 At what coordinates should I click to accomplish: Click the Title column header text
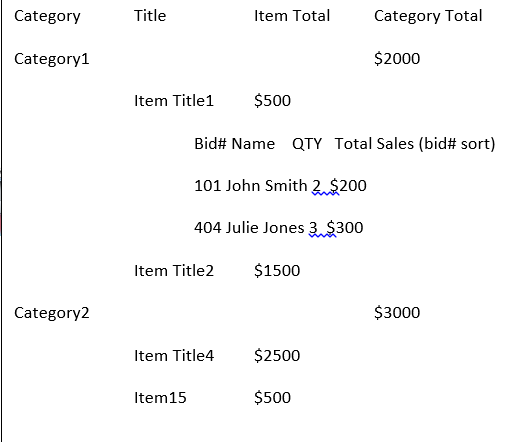[150, 16]
